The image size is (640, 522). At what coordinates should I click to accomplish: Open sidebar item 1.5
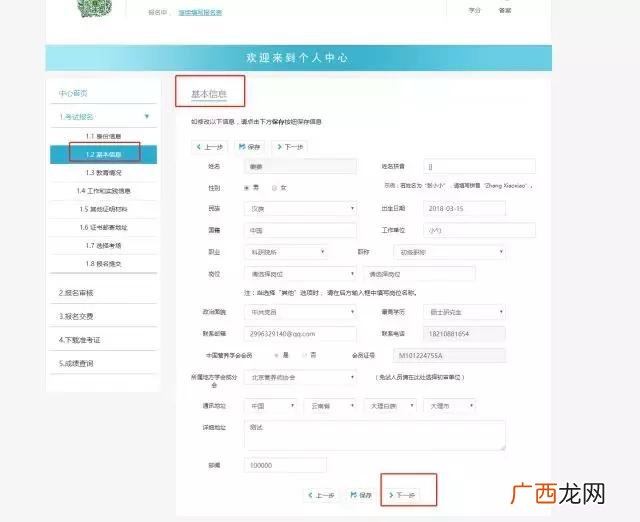pyautogui.click(x=103, y=209)
